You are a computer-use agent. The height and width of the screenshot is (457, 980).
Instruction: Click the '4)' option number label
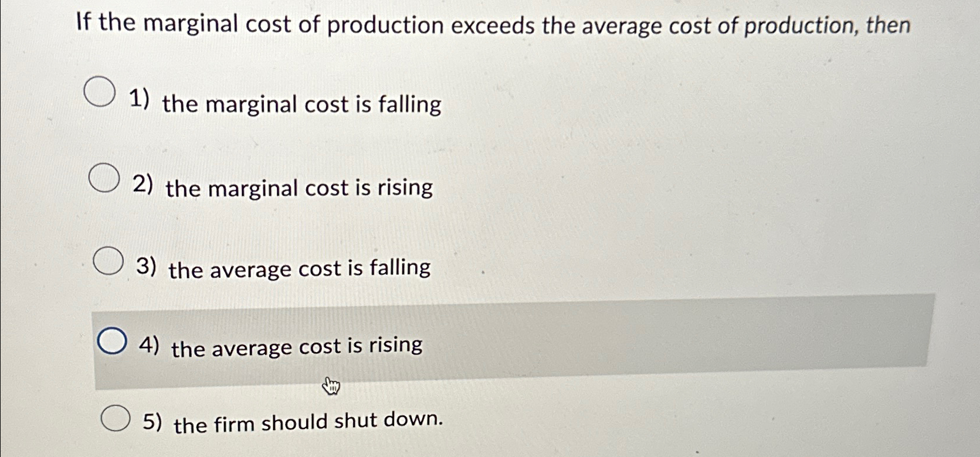(149, 346)
